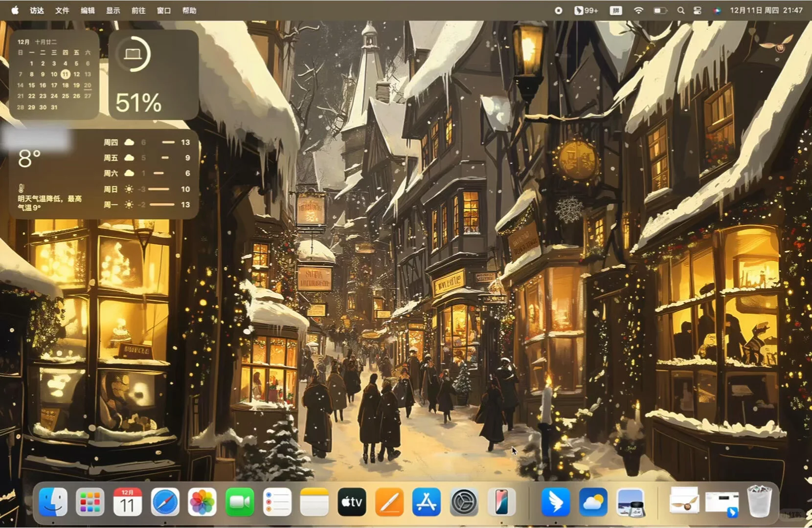The image size is (812, 528).
Task: Click the 拼 input method icon
Action: 616,10
